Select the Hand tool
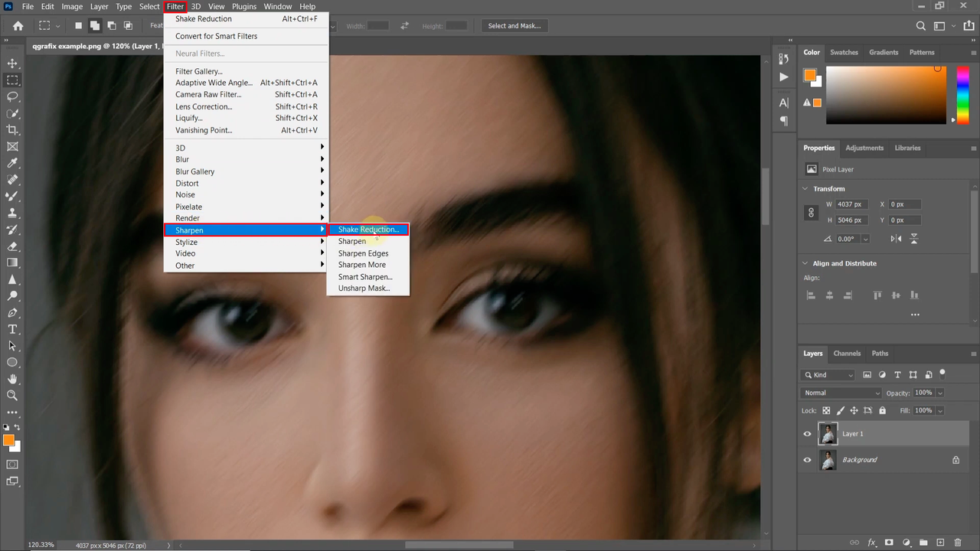The image size is (980, 551). click(12, 379)
